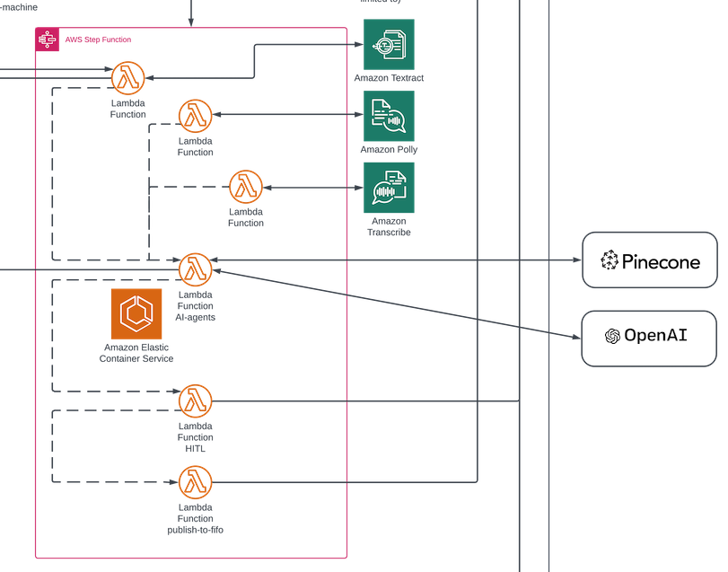Select the Amazon Polly service icon
728x572 pixels.
(389, 116)
